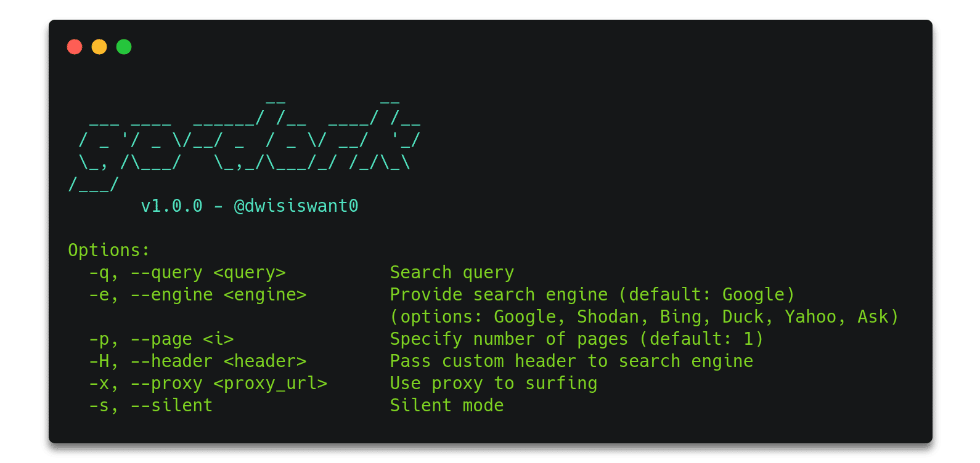Click "Pass custom header to search engine"

pyautogui.click(x=571, y=361)
